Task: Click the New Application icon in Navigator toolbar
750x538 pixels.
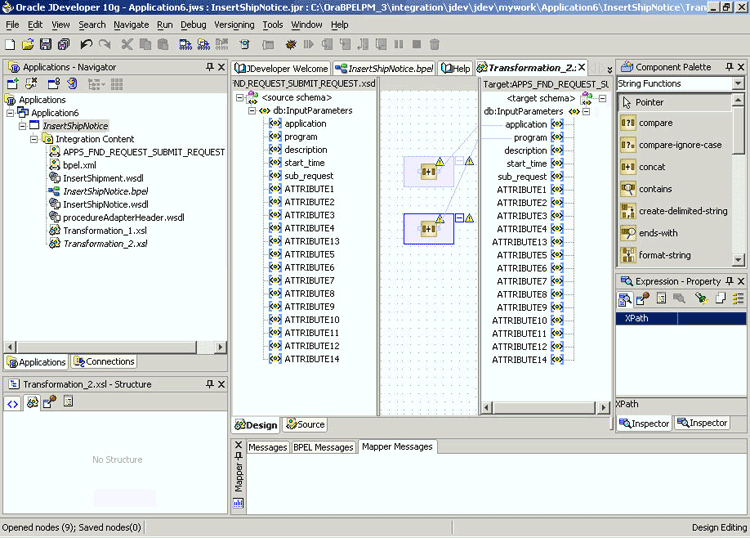Action: point(12,84)
